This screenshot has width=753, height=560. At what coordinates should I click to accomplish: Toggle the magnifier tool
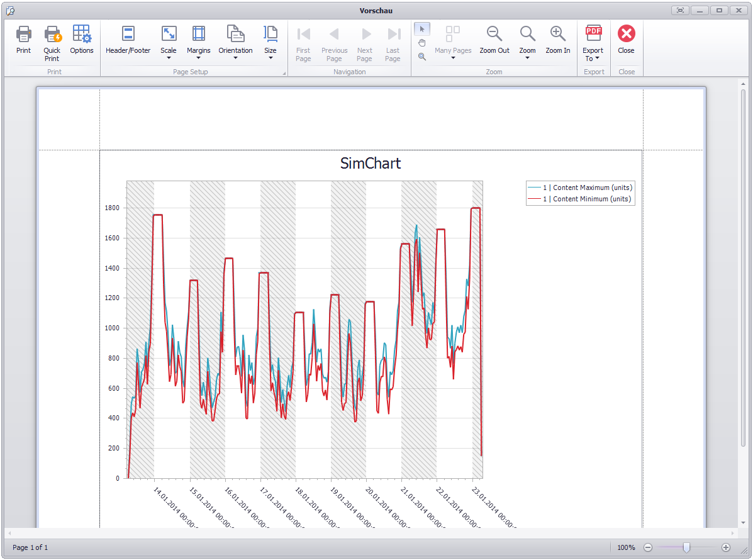[422, 57]
